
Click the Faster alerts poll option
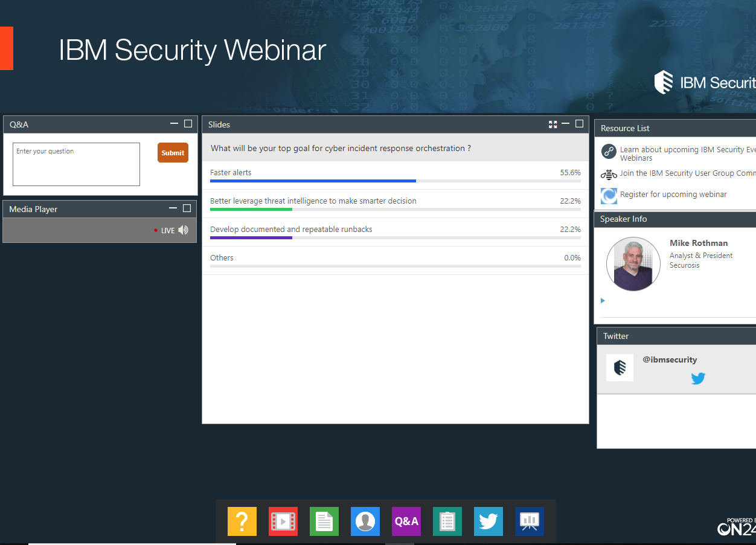click(231, 173)
